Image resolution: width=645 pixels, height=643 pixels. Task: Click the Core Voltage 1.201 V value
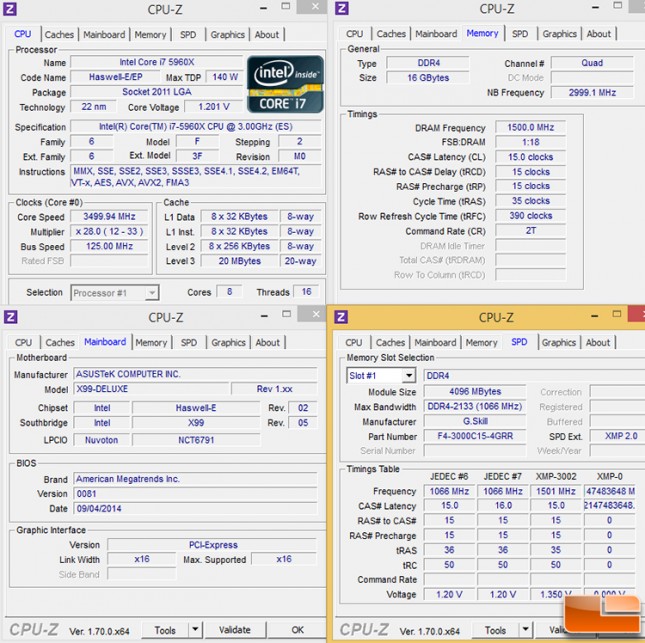(x=213, y=107)
